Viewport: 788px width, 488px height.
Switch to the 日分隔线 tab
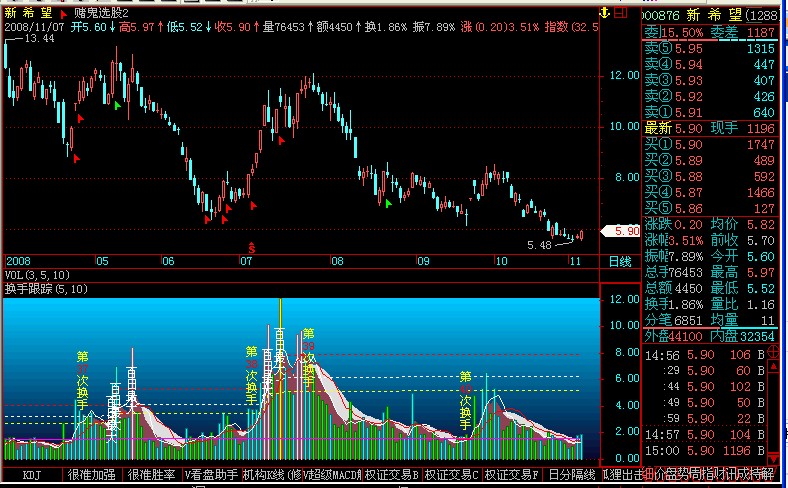(571, 474)
